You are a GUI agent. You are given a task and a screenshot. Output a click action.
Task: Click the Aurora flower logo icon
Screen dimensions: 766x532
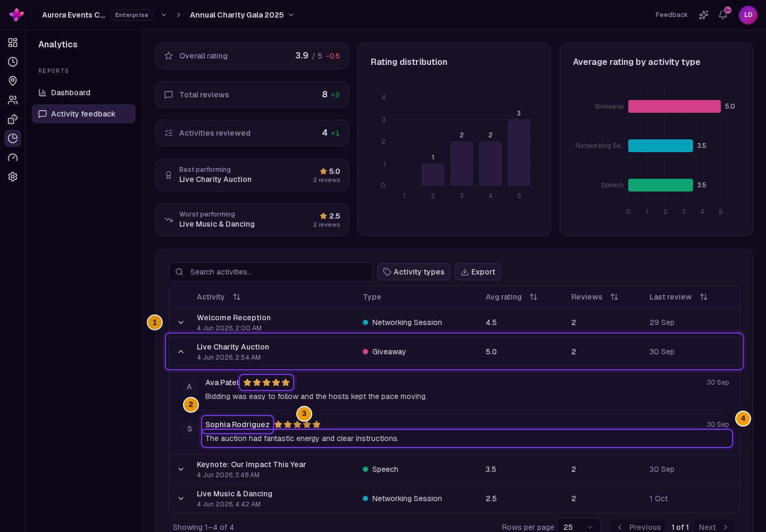pyautogui.click(x=16, y=15)
